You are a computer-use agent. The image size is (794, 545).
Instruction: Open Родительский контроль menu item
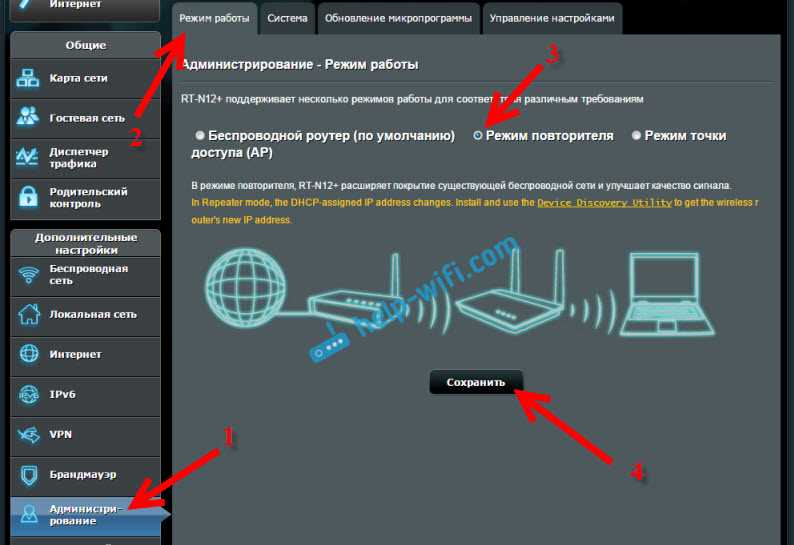(86, 198)
